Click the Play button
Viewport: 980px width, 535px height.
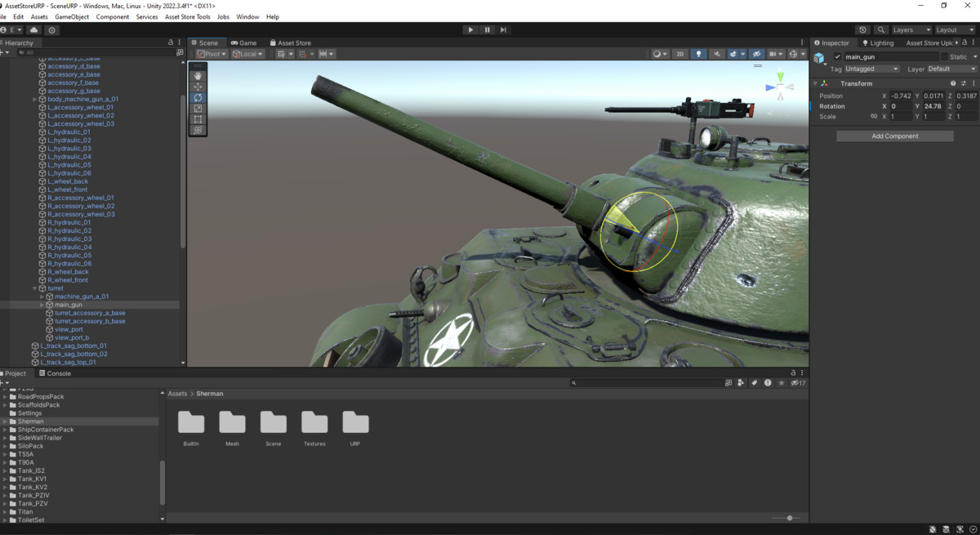[x=470, y=29]
